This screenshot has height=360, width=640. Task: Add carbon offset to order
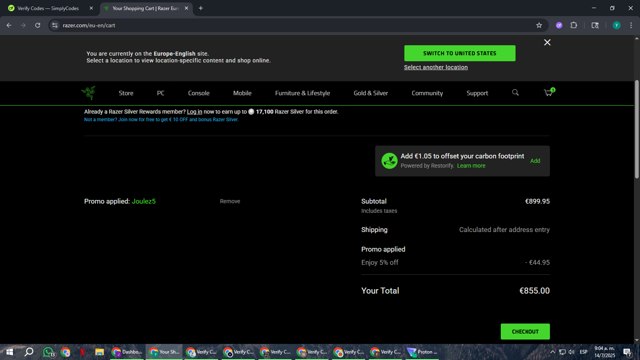(535, 161)
